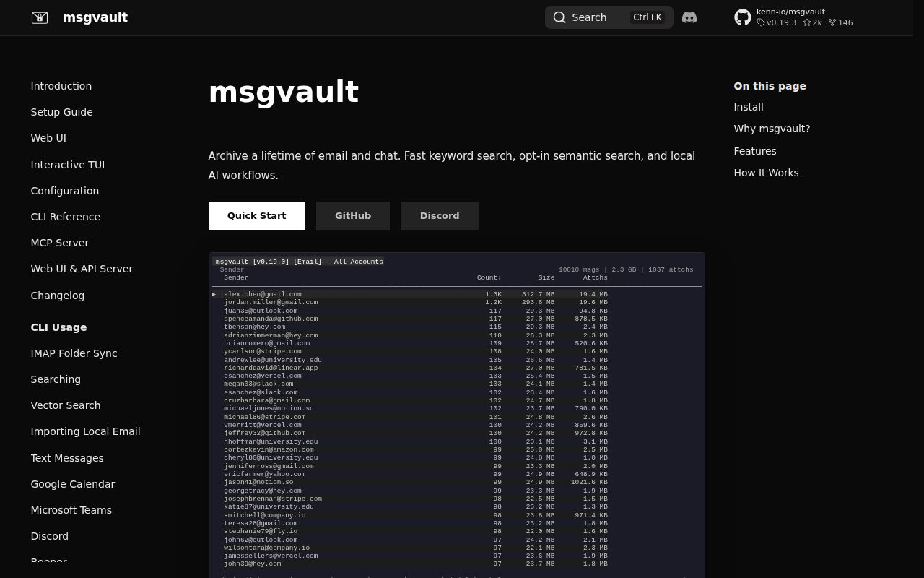
Task: Click the 2k GitHub stars count
Action: click(x=813, y=22)
